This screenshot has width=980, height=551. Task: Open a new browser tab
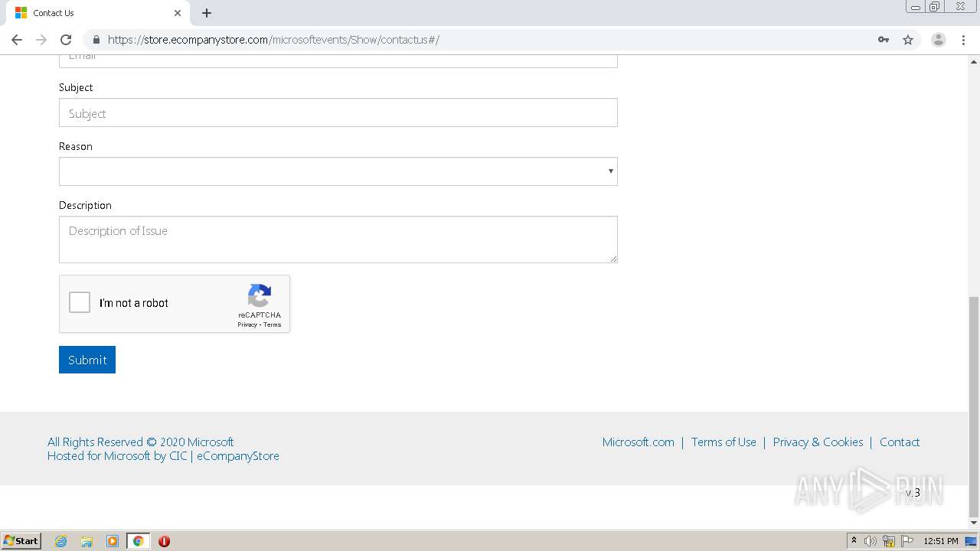pos(207,13)
